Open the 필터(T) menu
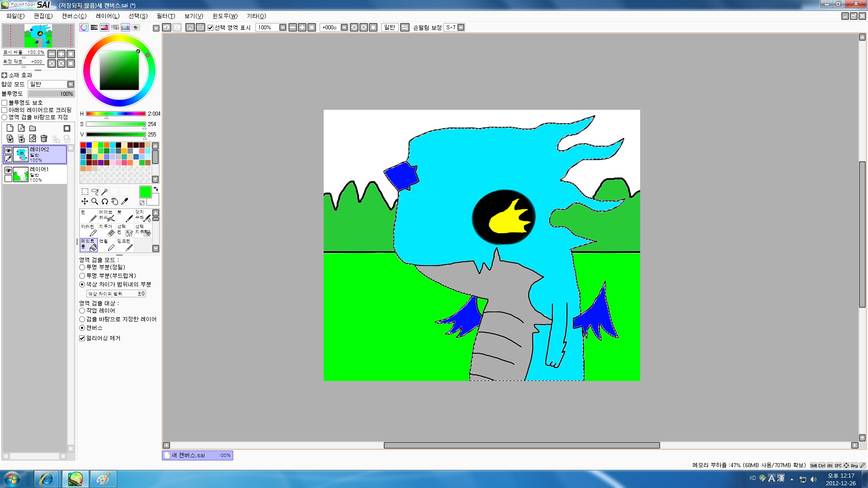The image size is (868, 488). pos(165,16)
